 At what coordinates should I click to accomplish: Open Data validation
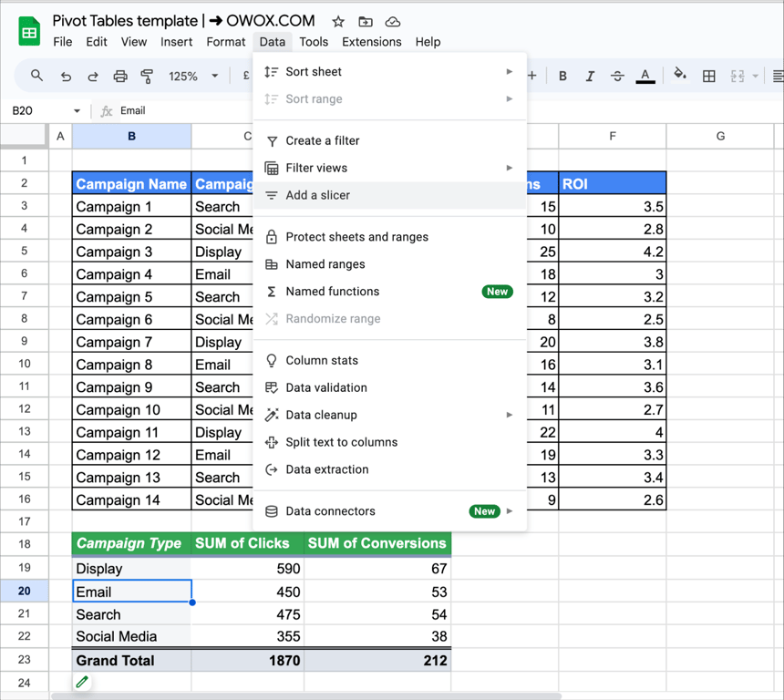pyautogui.click(x=390, y=387)
